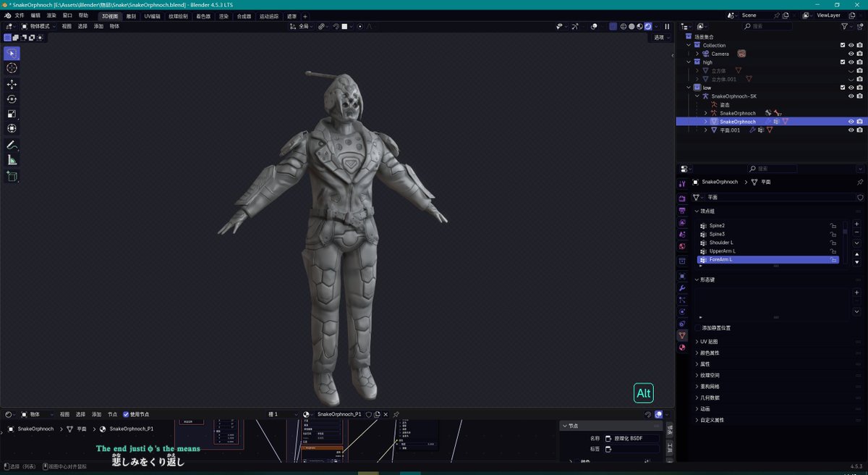The image size is (868, 475).
Task: Open the outliner filter menu
Action: [846, 26]
